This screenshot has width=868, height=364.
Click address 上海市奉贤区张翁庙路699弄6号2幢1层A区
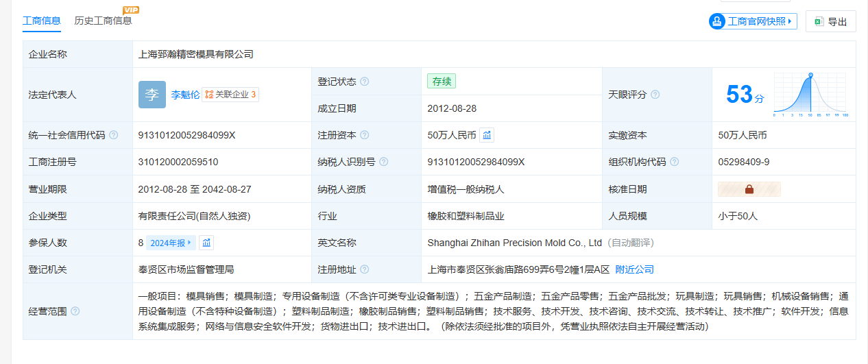[x=518, y=269]
